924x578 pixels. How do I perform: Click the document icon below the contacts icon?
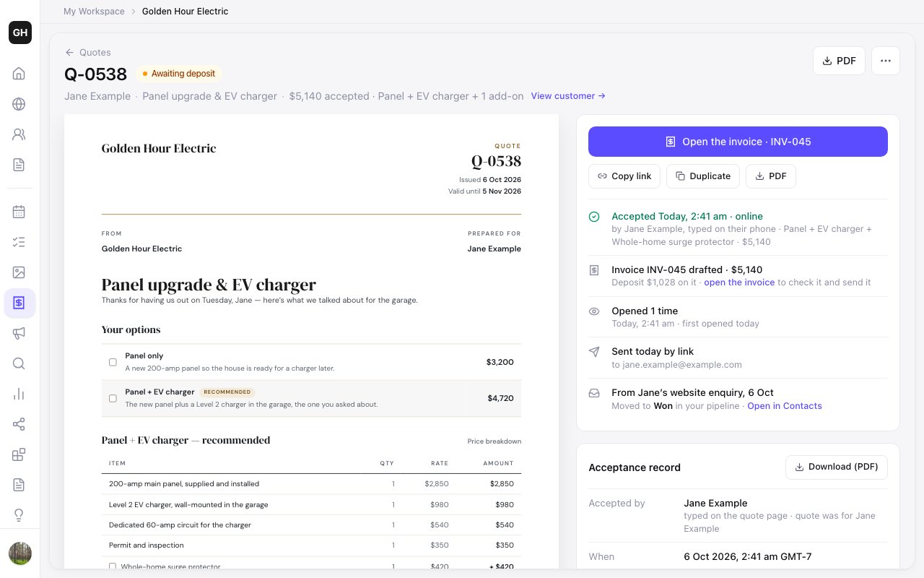pyautogui.click(x=19, y=165)
